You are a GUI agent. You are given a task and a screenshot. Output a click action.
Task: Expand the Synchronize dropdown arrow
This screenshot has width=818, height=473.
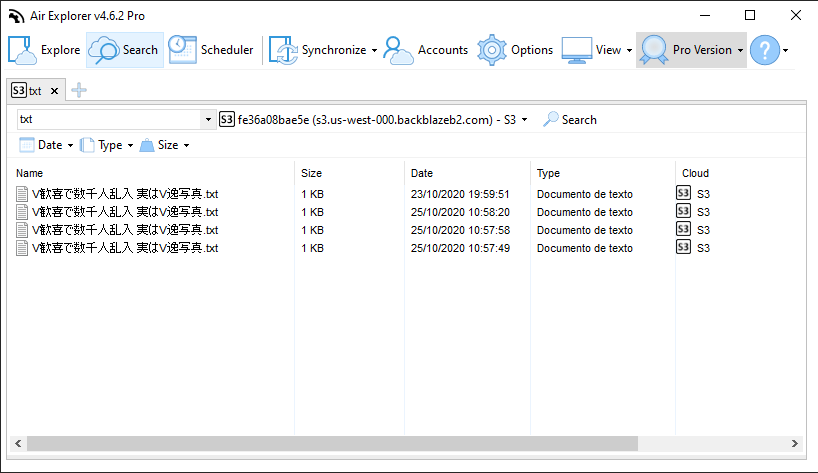point(375,51)
